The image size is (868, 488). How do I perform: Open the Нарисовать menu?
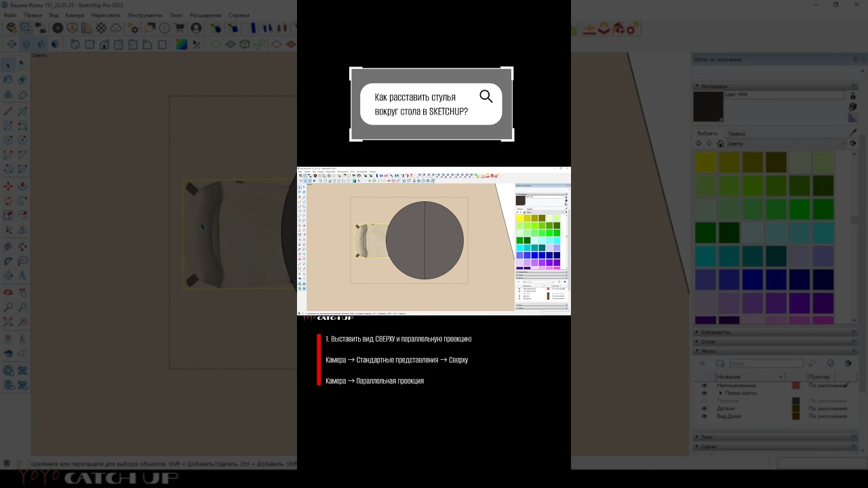(x=106, y=15)
